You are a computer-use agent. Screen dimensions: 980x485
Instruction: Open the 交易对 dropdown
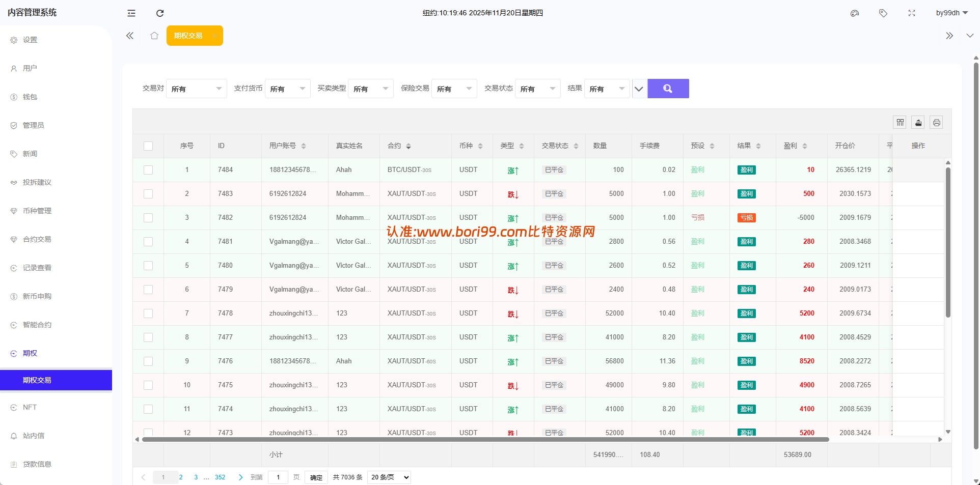(x=197, y=89)
